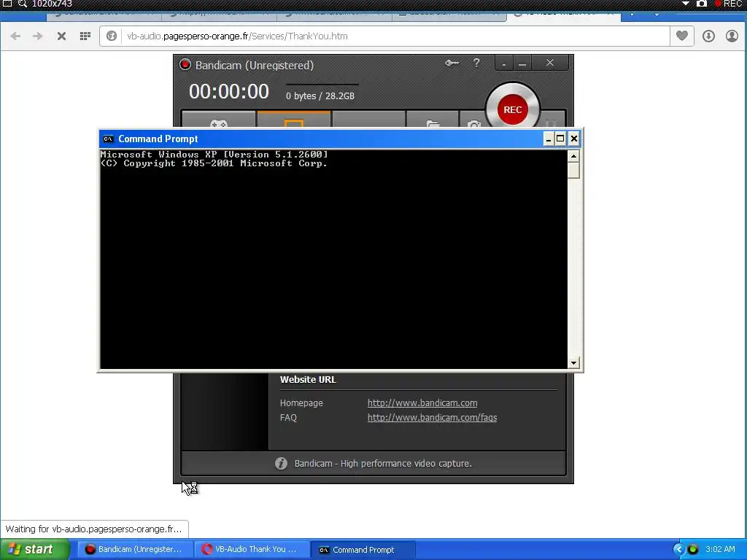Image resolution: width=747 pixels, height=560 pixels.
Task: Select Bandicam game recording mode tab
Action: click(x=219, y=120)
